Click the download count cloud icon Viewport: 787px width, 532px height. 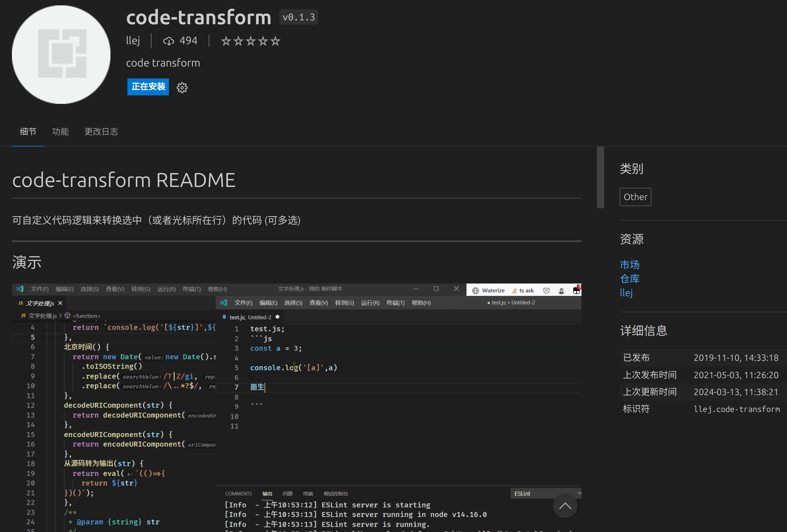click(169, 41)
